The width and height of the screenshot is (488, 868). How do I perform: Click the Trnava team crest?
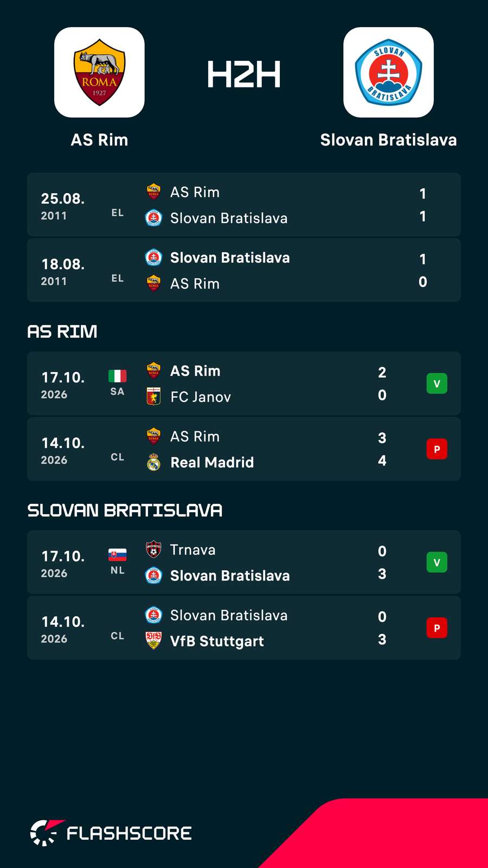click(x=153, y=550)
